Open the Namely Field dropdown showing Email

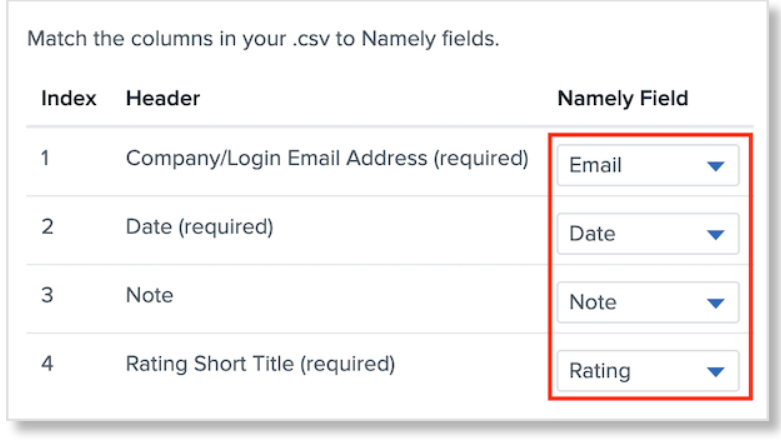(x=647, y=166)
